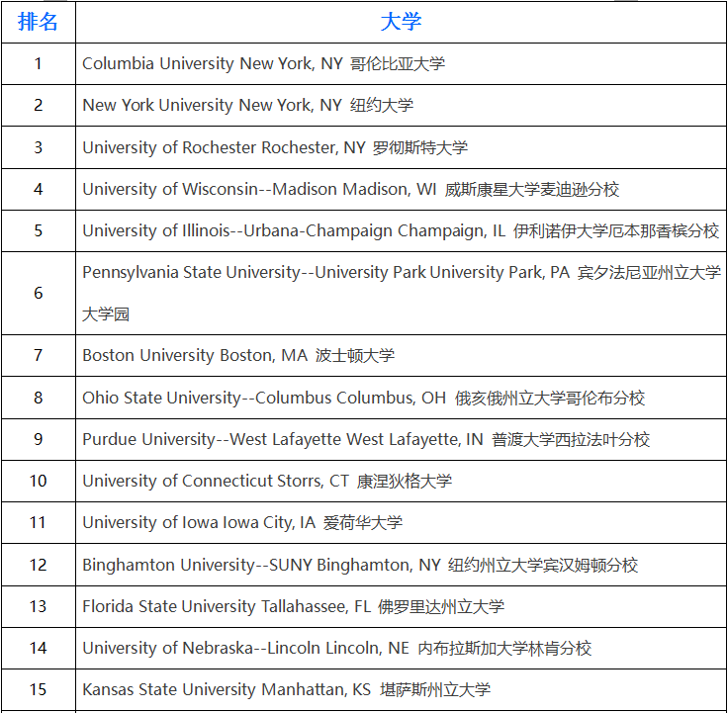Click the 大学园 text line

106,313
